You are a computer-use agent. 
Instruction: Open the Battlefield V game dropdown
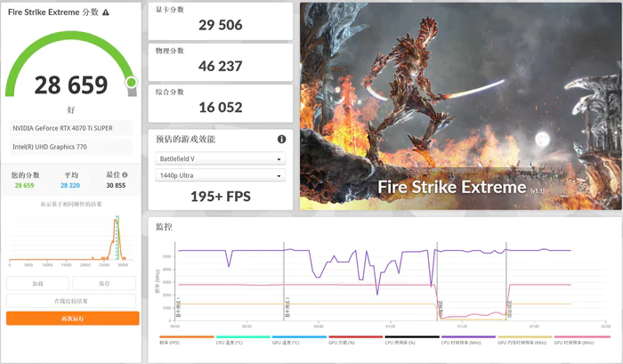click(x=221, y=158)
